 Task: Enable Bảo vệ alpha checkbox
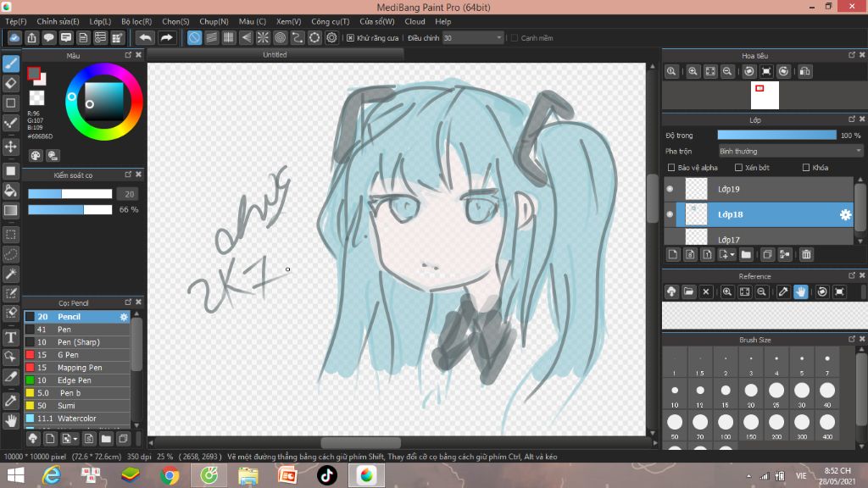pos(671,168)
